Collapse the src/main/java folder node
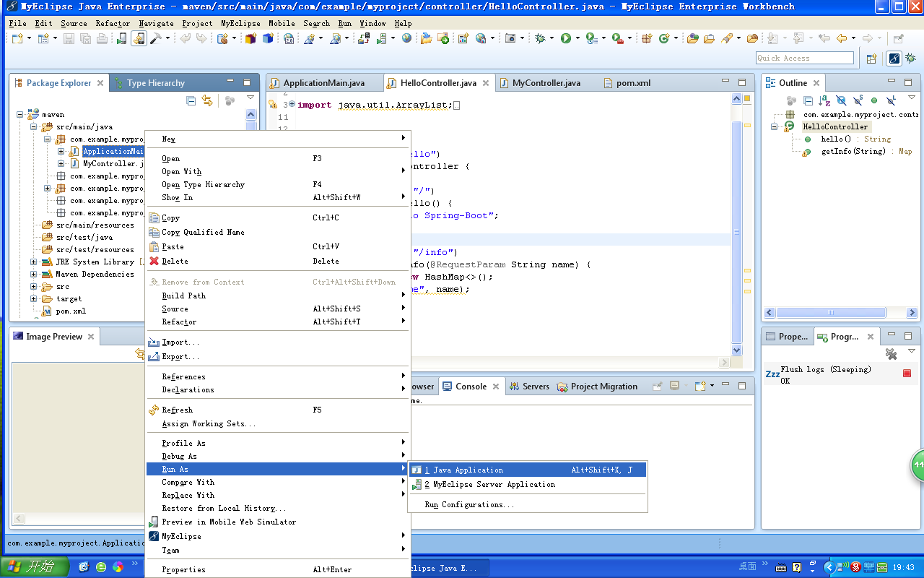 pos(34,126)
